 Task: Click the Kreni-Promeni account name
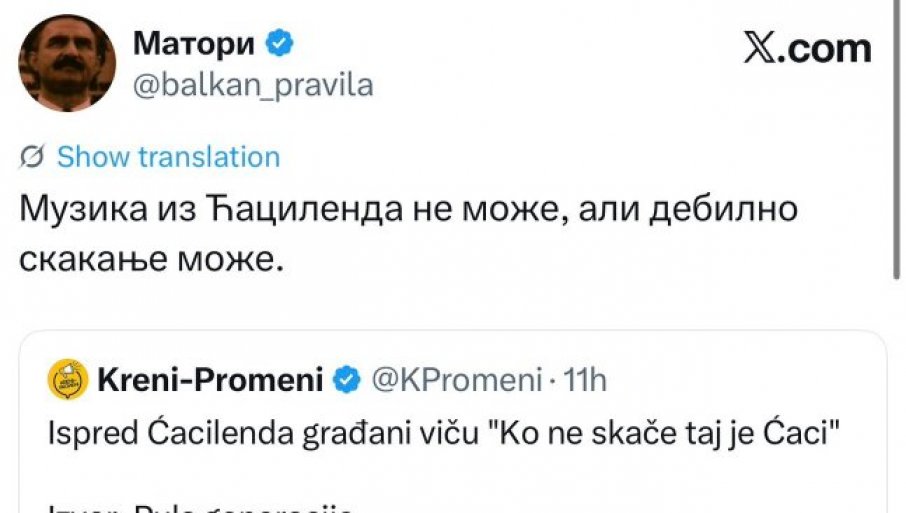click(x=209, y=380)
